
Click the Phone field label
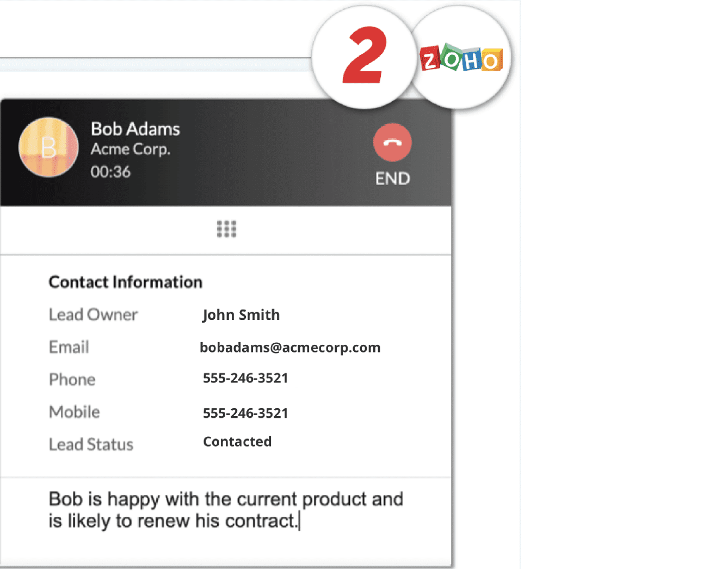(x=72, y=380)
